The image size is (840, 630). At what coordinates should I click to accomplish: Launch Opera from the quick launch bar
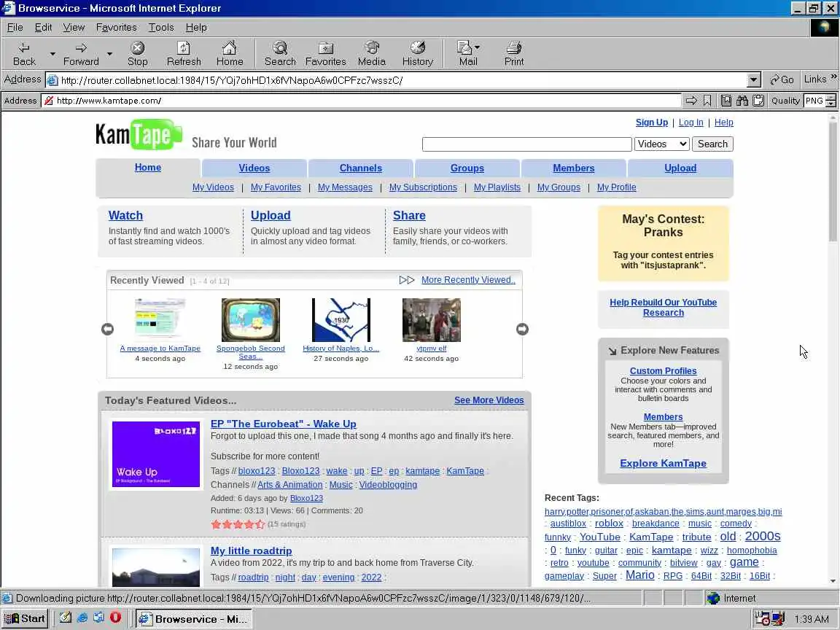tap(115, 618)
